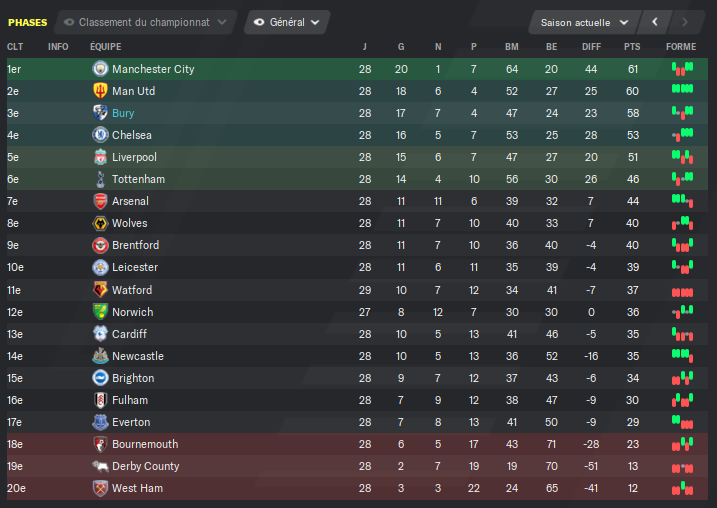Image resolution: width=717 pixels, height=508 pixels.
Task: Open the Classement du championnat dropdown
Action: 145,22
